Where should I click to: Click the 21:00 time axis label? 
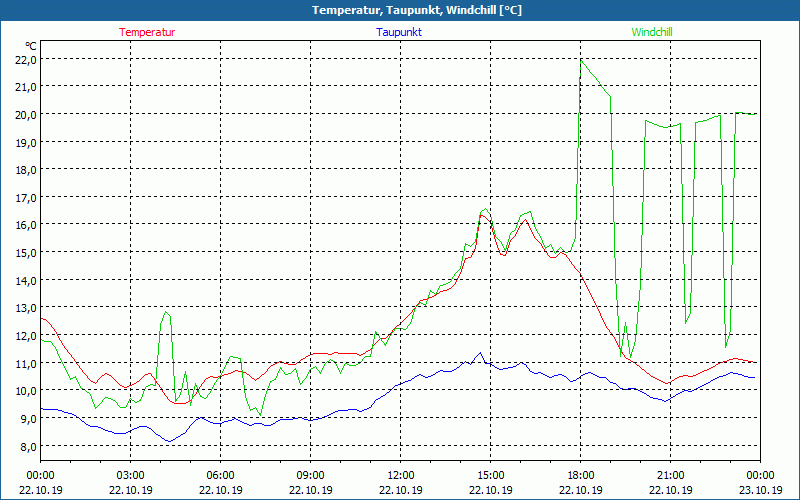[670, 476]
